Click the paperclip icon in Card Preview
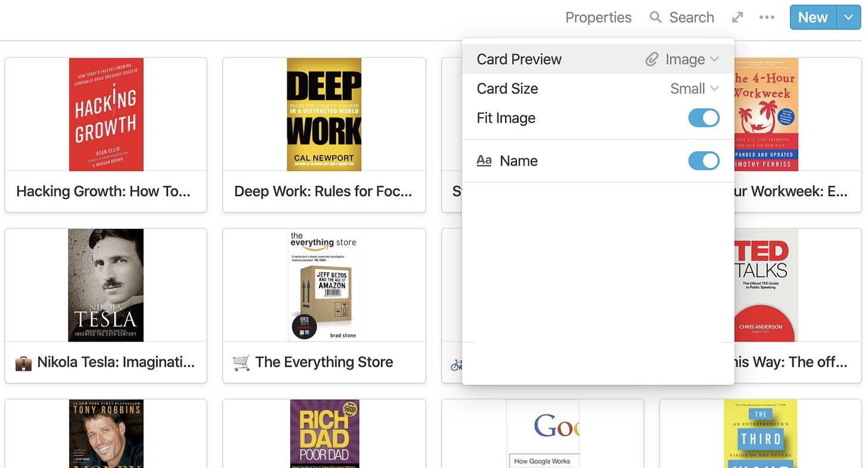 [652, 59]
